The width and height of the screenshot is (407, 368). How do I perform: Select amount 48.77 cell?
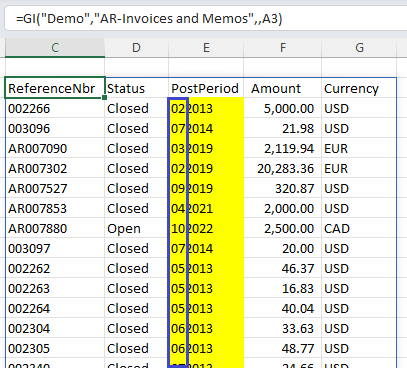tap(283, 348)
